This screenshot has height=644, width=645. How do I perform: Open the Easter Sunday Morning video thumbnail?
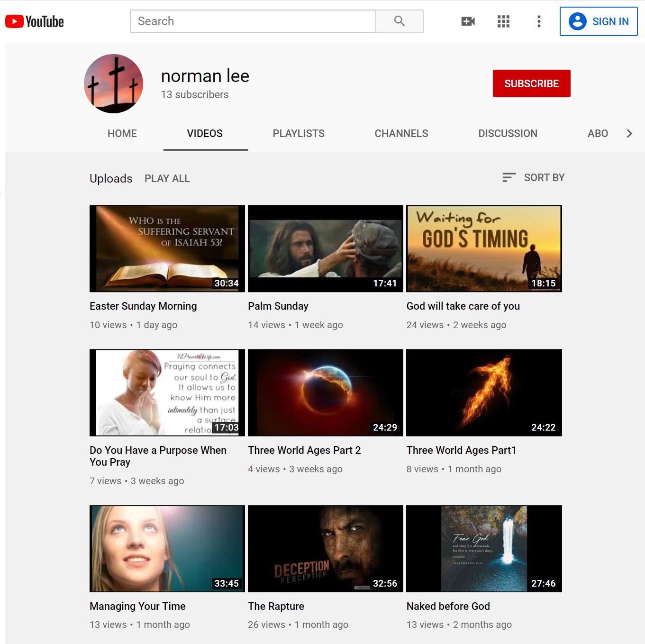[167, 248]
